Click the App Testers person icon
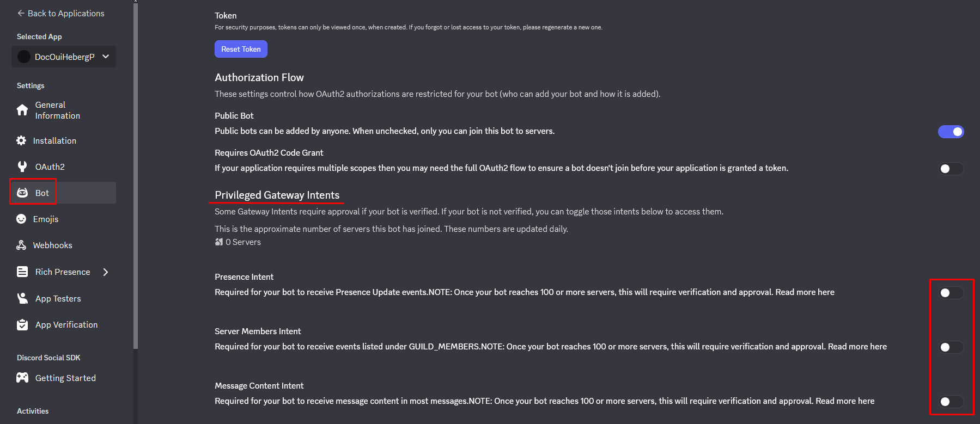980x424 pixels. (x=22, y=298)
